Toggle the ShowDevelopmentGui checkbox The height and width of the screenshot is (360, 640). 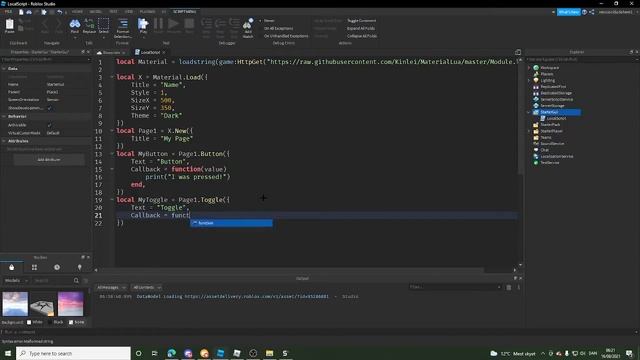[x=49, y=108]
